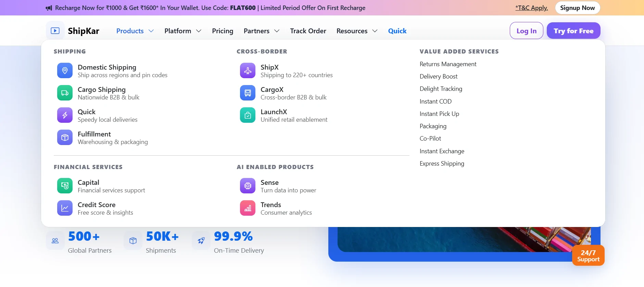Click the Credit Score graph icon
This screenshot has height=287, width=644.
tap(65, 208)
